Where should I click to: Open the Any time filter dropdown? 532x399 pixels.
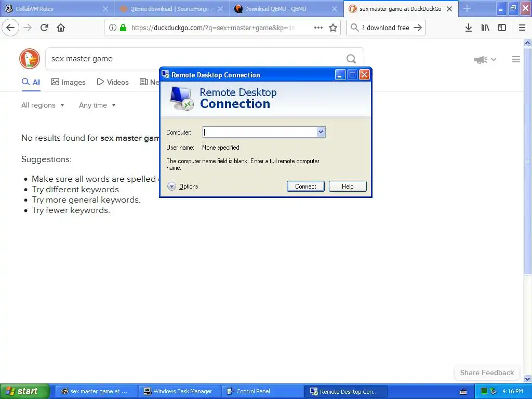(x=97, y=105)
